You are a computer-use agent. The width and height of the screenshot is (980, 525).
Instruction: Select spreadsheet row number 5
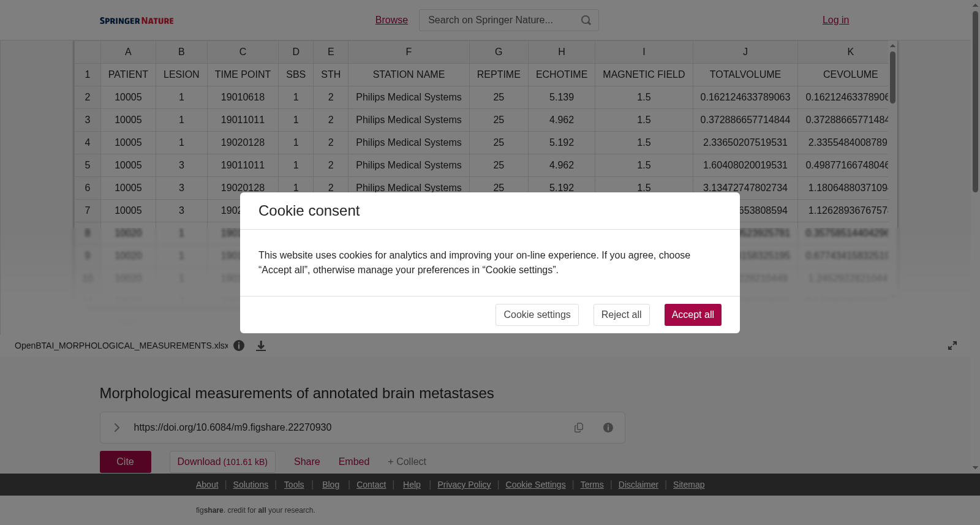pos(88,165)
